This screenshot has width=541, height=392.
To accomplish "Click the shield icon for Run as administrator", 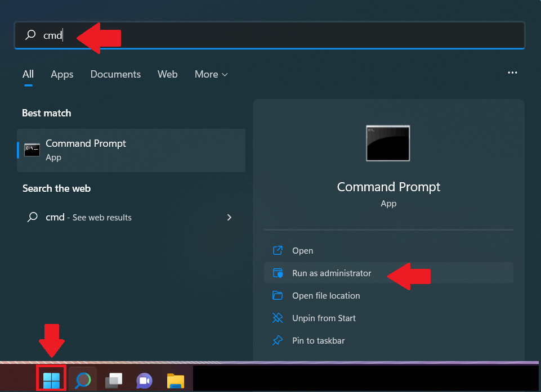I will pyautogui.click(x=278, y=273).
